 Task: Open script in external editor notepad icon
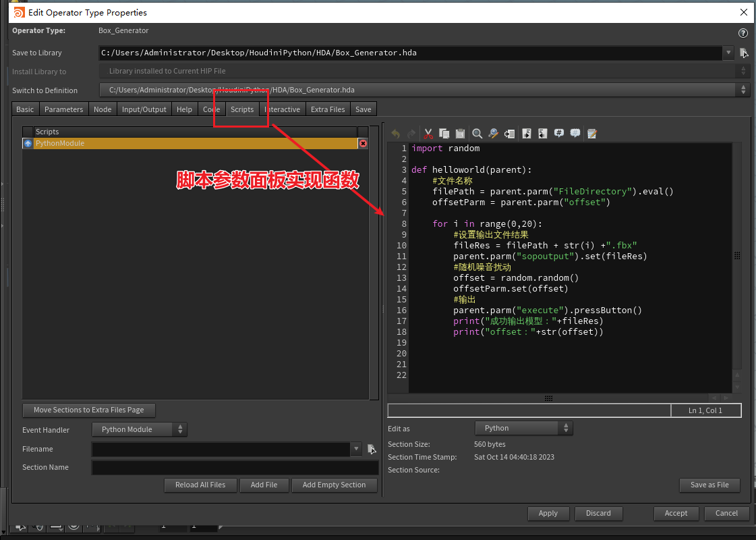592,134
